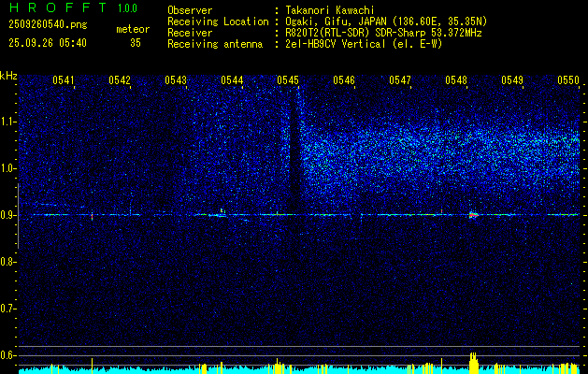Click time marker 0550
This screenshot has width=588, height=374.
click(x=568, y=79)
